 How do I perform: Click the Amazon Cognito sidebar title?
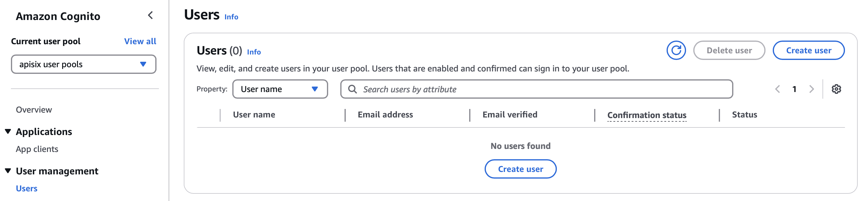[x=58, y=16]
